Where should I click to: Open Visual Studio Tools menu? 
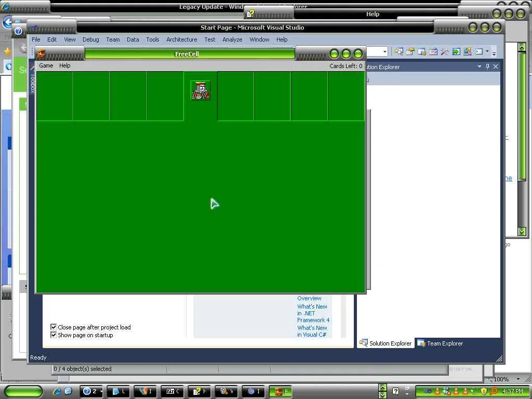(153, 39)
